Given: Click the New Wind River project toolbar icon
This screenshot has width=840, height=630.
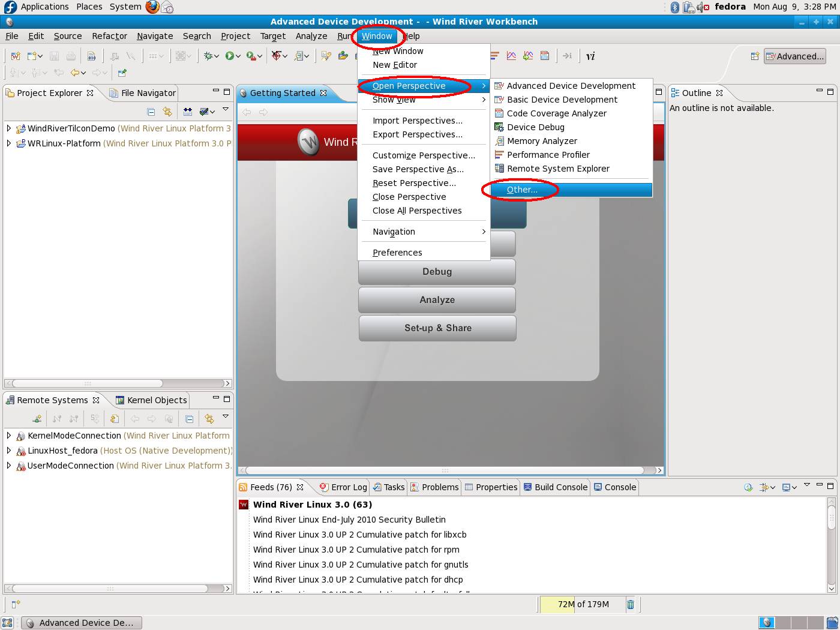Looking at the screenshot, I should click(x=16, y=56).
